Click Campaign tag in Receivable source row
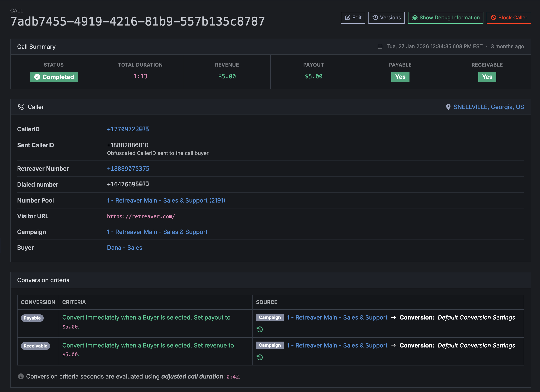 [270, 345]
